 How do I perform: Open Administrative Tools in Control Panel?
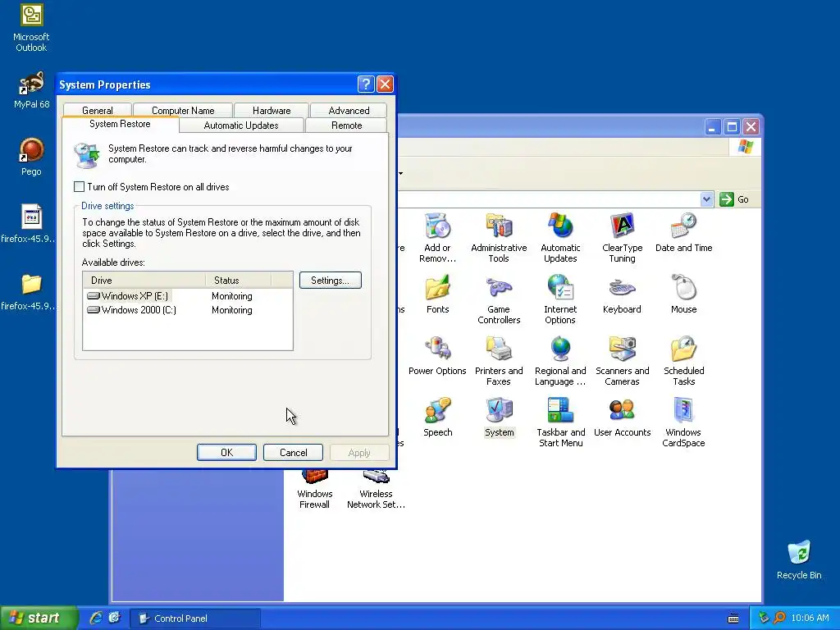pyautogui.click(x=499, y=237)
